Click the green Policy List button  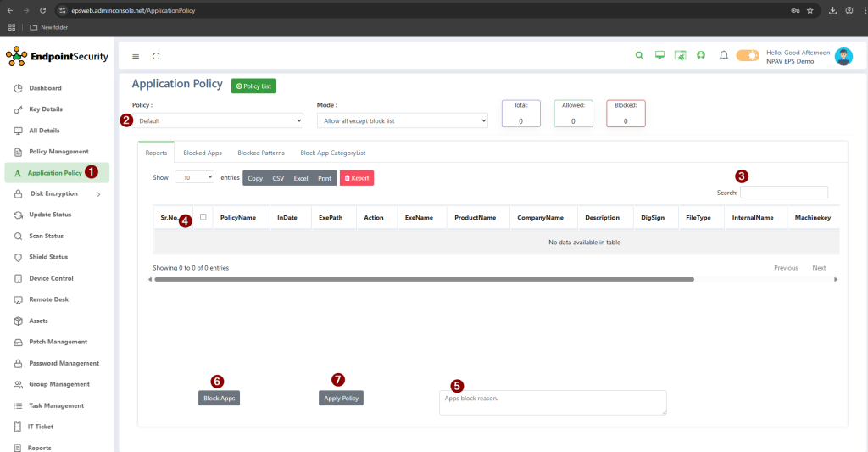tap(253, 86)
